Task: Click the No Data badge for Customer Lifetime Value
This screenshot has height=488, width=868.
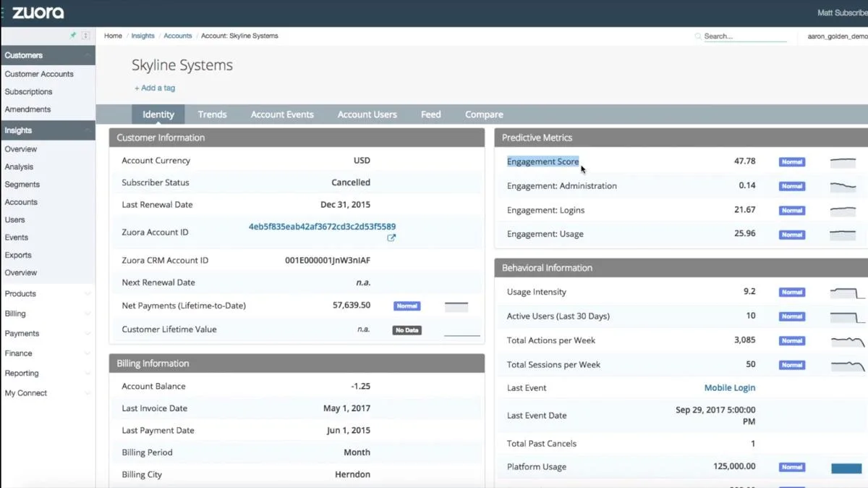Action: pyautogui.click(x=407, y=330)
